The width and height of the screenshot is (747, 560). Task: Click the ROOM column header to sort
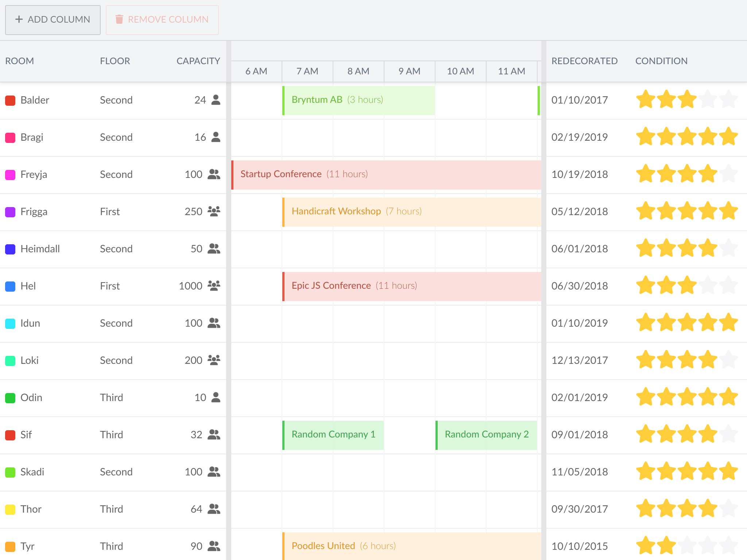pos(20,61)
